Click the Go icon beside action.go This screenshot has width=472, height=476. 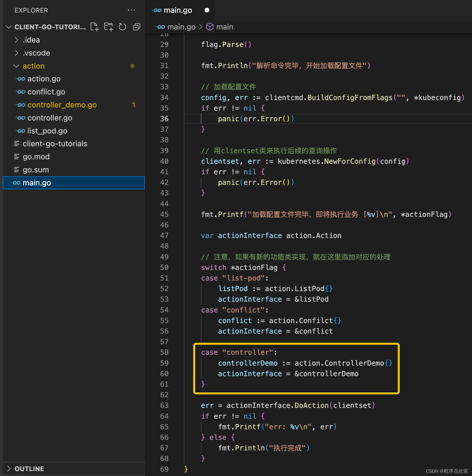(x=21, y=79)
